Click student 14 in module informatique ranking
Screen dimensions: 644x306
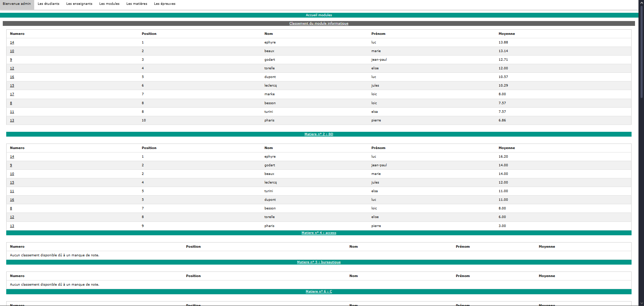pos(12,42)
